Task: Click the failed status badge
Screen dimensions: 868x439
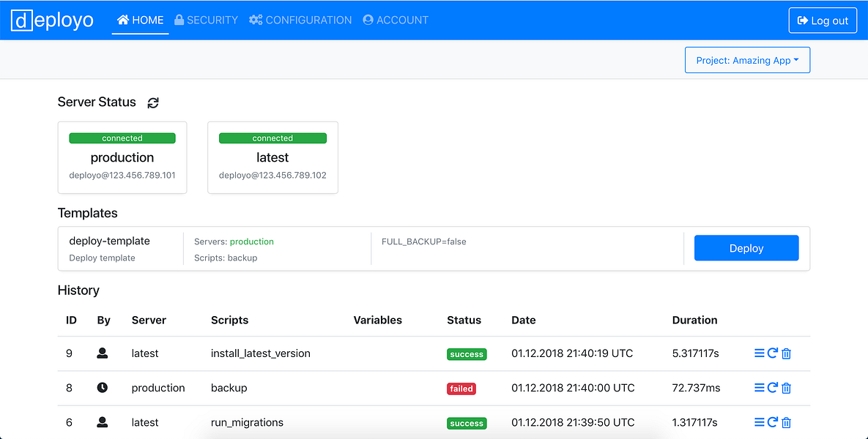Action: coord(461,389)
